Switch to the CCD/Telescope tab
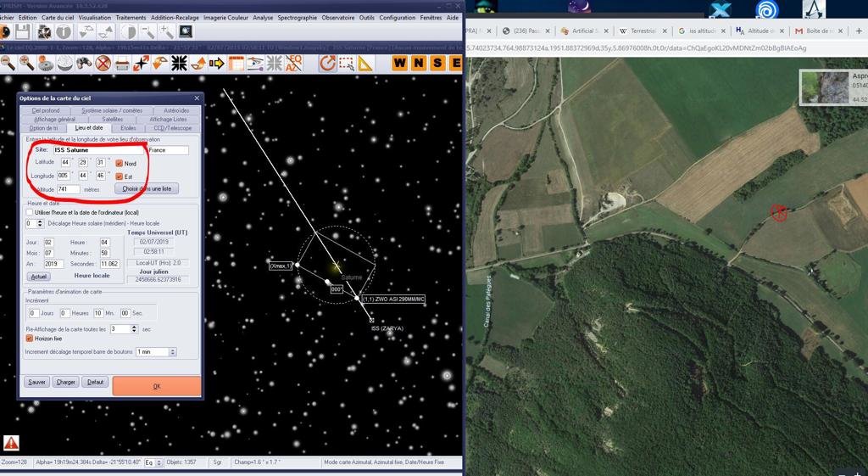 pos(173,128)
